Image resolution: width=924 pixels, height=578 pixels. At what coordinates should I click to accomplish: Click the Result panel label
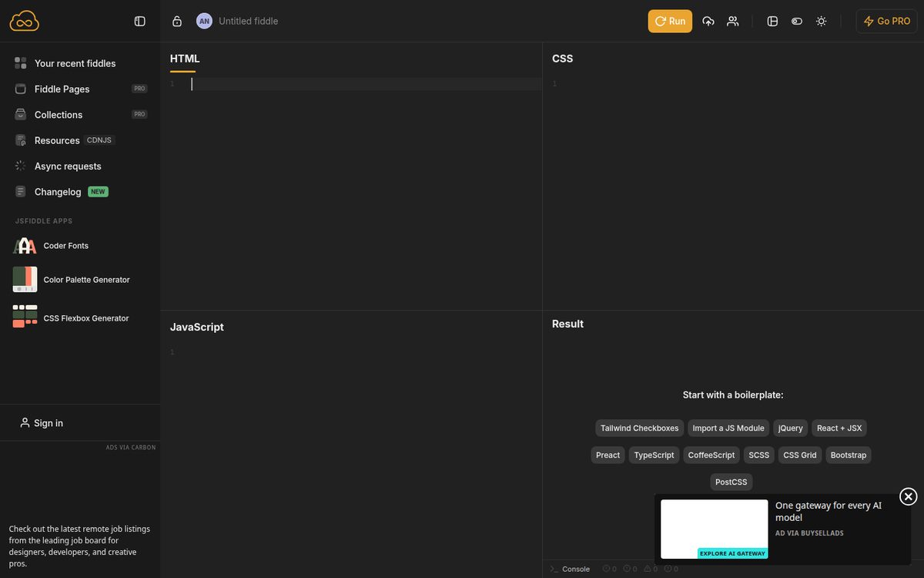(x=567, y=324)
